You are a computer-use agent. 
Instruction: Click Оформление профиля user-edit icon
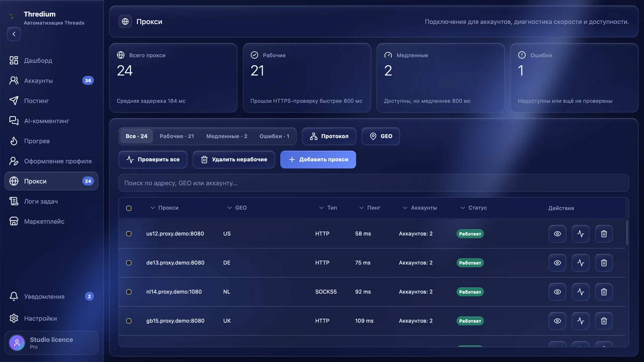click(14, 161)
